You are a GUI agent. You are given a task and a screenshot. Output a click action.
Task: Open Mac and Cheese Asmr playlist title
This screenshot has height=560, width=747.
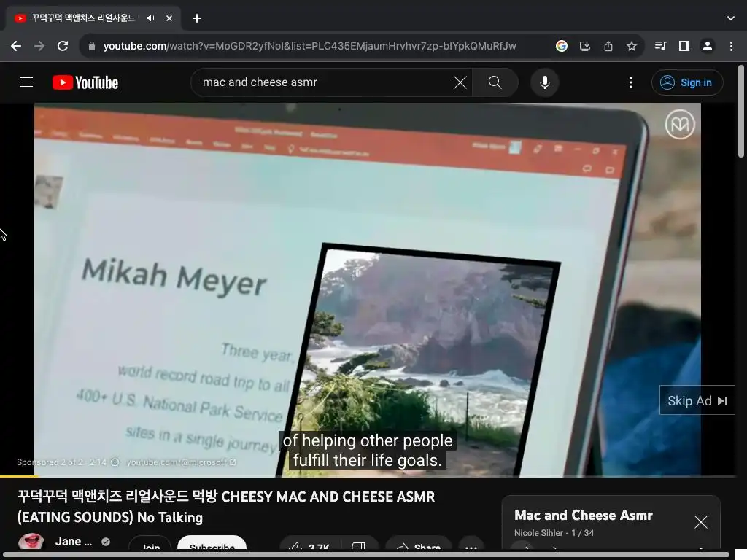coord(584,516)
